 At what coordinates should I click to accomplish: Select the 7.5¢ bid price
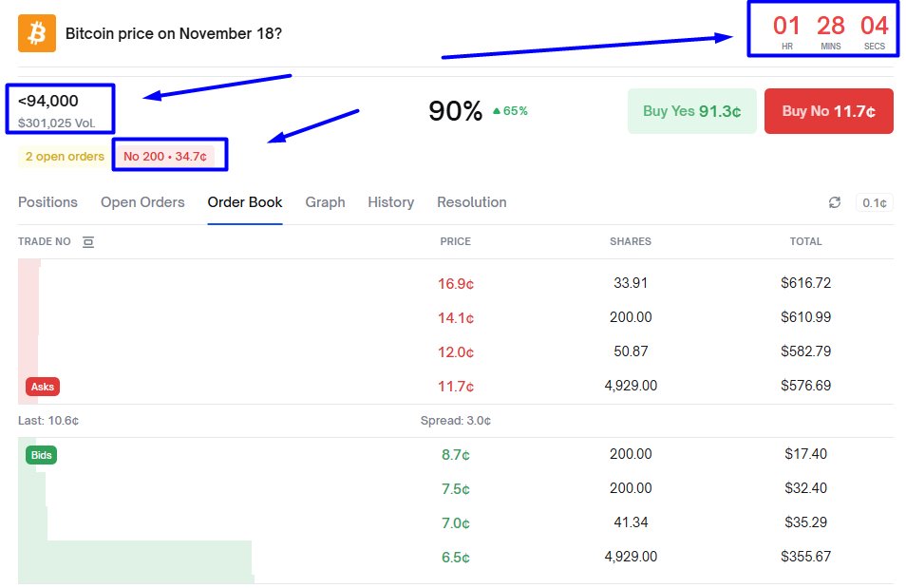pyautogui.click(x=455, y=489)
